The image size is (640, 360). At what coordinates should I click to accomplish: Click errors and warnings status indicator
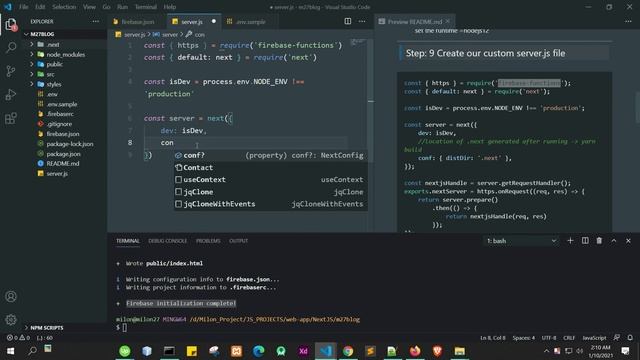[x=18, y=338]
